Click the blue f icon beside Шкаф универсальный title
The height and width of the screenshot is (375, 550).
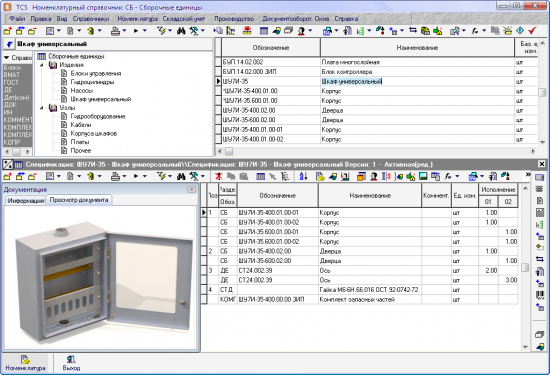(9, 44)
